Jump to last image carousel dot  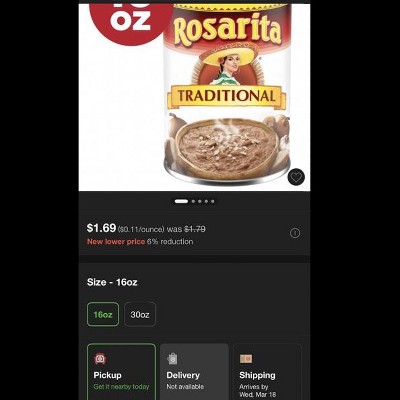click(x=213, y=201)
